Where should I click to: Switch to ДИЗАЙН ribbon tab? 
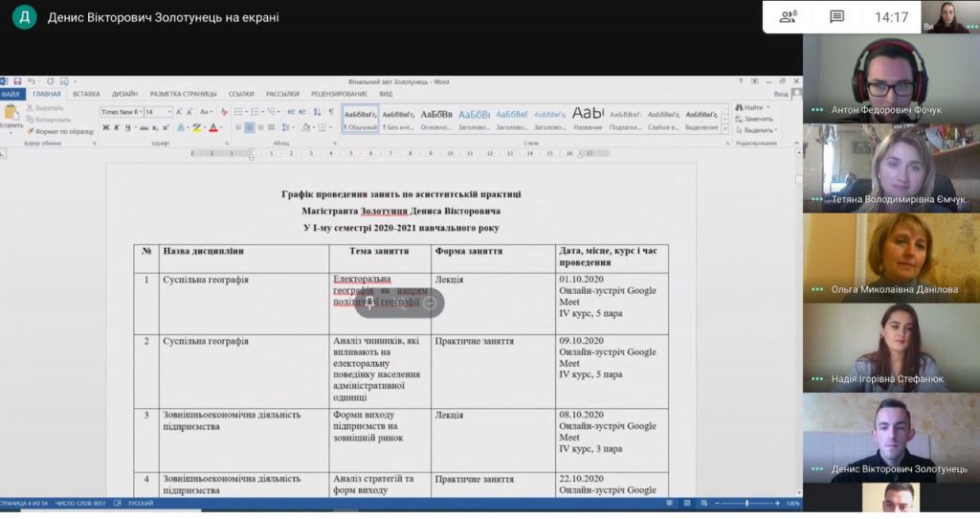(124, 95)
